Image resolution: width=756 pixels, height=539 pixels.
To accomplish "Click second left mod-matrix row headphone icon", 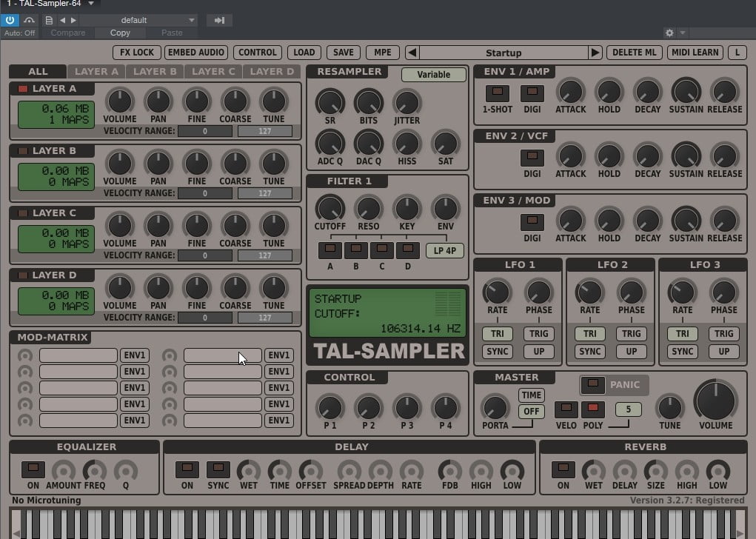I will pyautogui.click(x=25, y=372).
